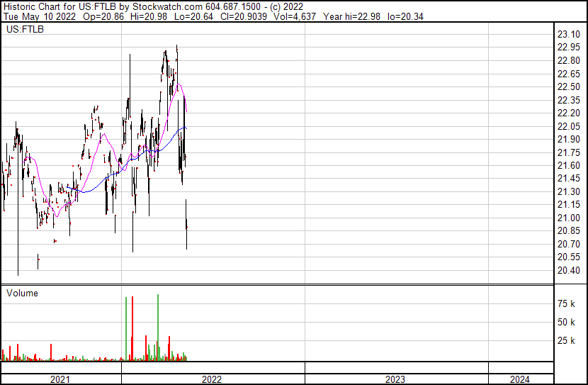Click the Vol=4,637 volume value
The width and height of the screenshot is (588, 385).
[295, 16]
